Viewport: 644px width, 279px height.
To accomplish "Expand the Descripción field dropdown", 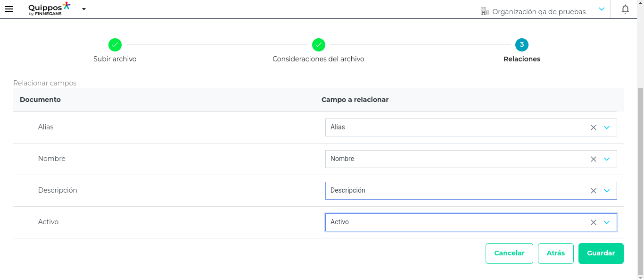I will point(607,191).
